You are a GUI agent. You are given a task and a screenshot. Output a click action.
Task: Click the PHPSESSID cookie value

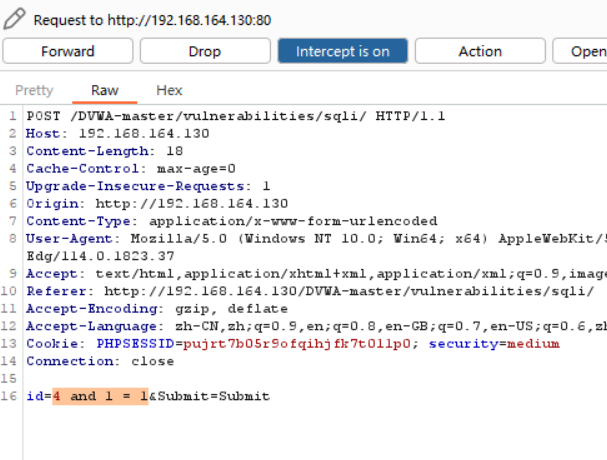pyautogui.click(x=297, y=344)
